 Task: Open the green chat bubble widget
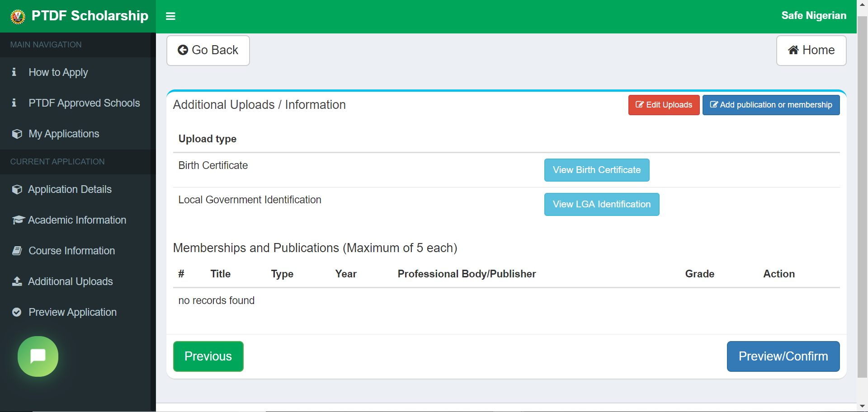(x=38, y=356)
